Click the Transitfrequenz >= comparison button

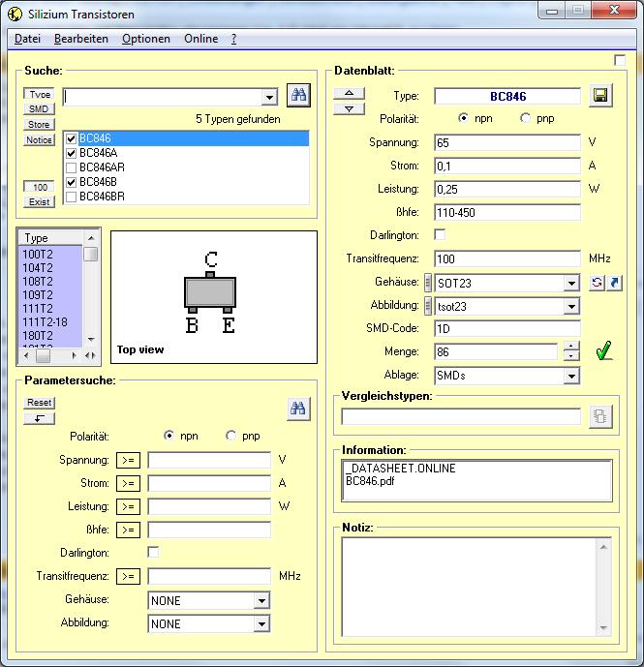click(x=128, y=576)
